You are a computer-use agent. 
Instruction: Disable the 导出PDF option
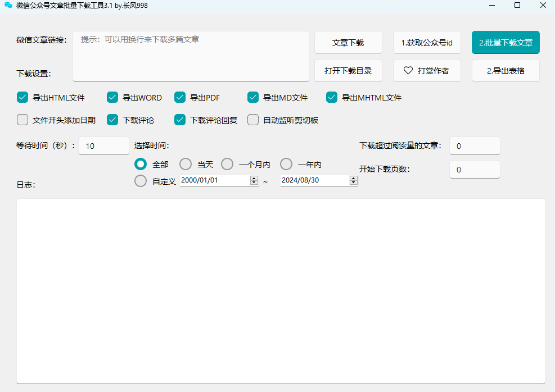click(x=180, y=97)
